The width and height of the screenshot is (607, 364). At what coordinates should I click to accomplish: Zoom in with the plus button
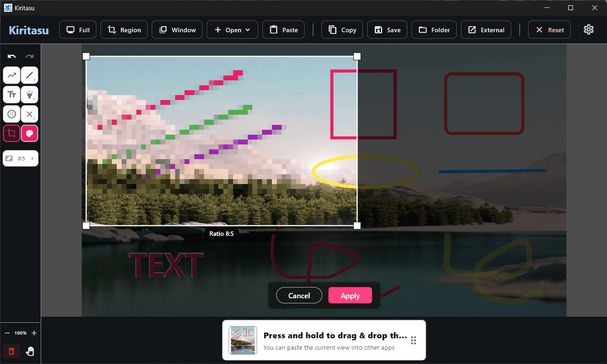[34, 333]
